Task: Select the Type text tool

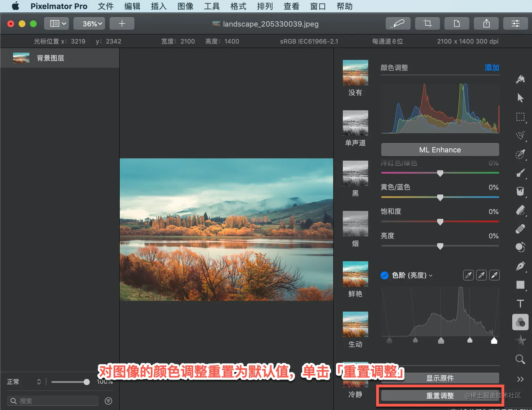Action: coord(520,304)
